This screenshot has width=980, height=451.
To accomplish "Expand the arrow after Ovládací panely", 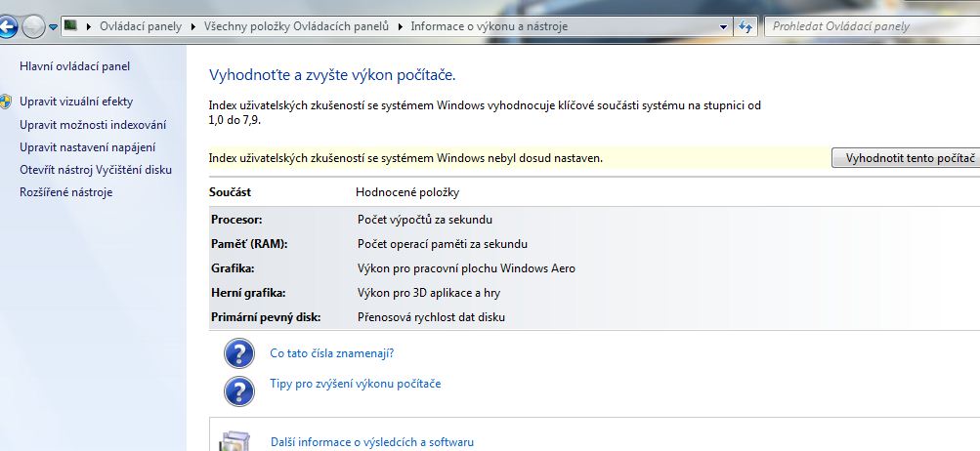I will click(192, 27).
